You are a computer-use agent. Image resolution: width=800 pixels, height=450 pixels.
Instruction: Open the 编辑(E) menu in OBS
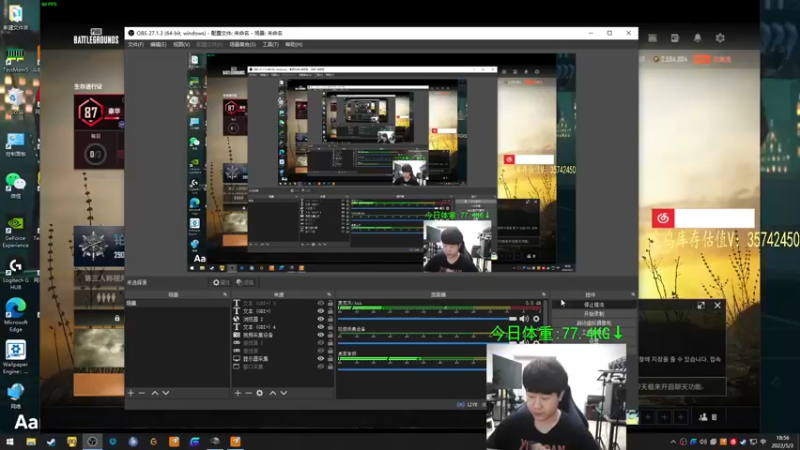158,45
